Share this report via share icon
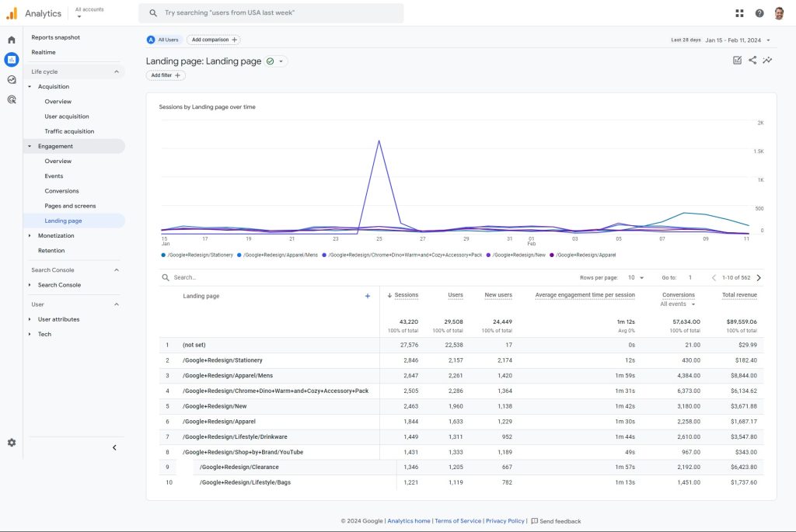 coord(752,61)
